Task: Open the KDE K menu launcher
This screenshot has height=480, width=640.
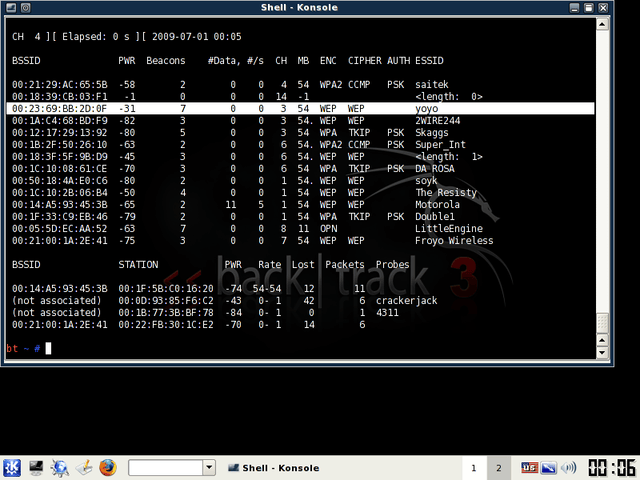Action: tap(12, 468)
